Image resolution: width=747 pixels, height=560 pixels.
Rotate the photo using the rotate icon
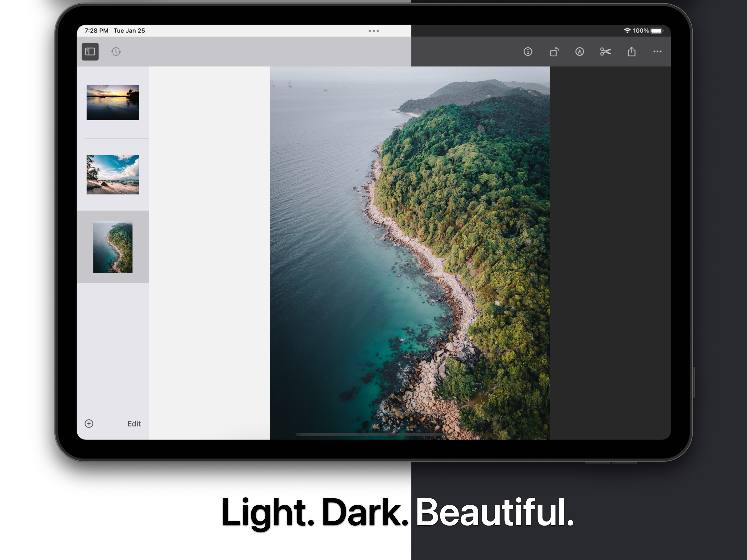pos(554,52)
